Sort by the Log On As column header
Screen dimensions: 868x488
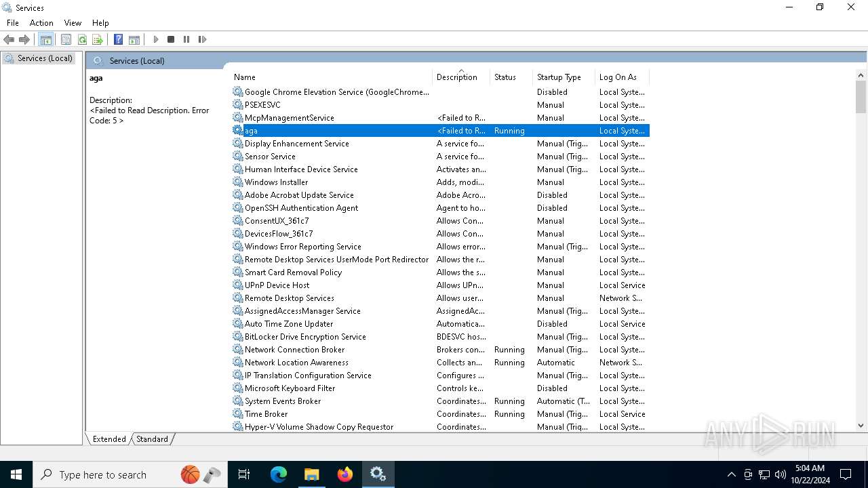click(x=623, y=77)
